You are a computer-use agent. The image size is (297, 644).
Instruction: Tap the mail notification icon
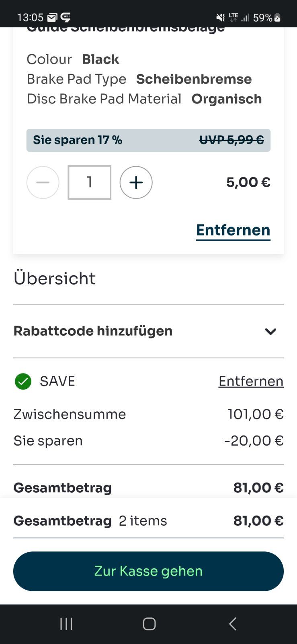pyautogui.click(x=52, y=17)
